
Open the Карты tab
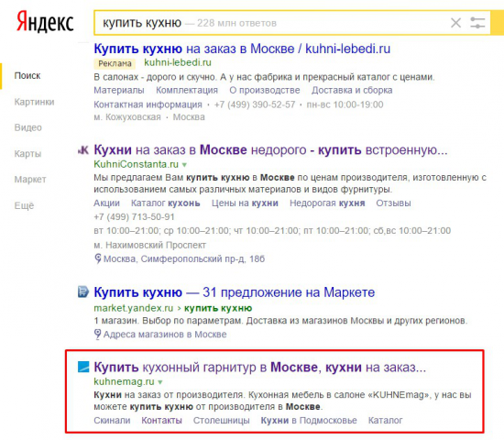click(27, 153)
